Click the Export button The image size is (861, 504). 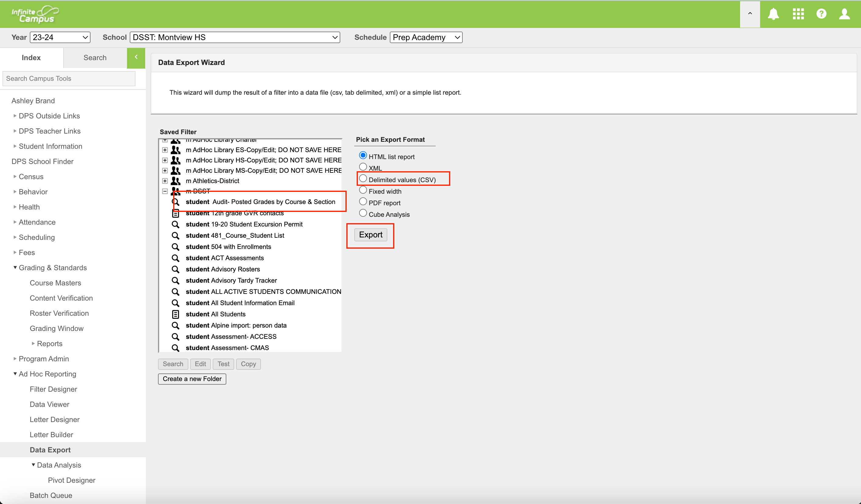pos(370,235)
